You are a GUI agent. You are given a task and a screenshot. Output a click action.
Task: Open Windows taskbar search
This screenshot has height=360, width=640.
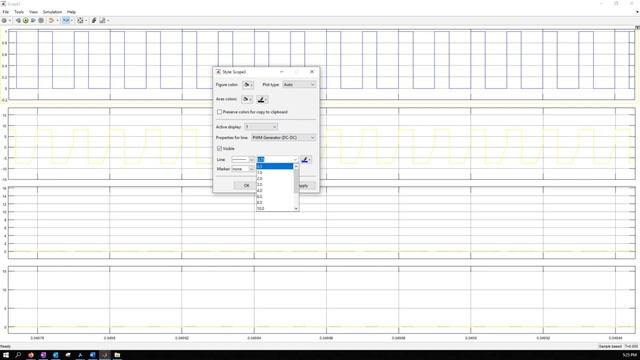tap(18, 355)
